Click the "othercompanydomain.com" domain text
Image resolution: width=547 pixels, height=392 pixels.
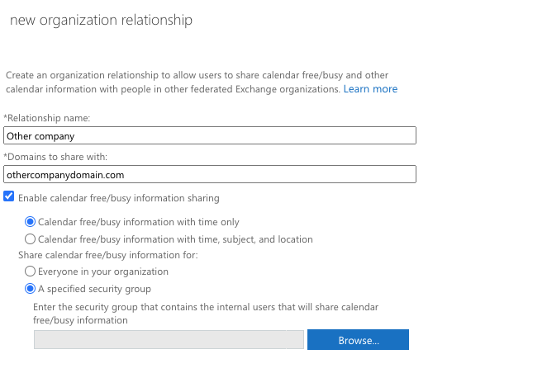64,174
